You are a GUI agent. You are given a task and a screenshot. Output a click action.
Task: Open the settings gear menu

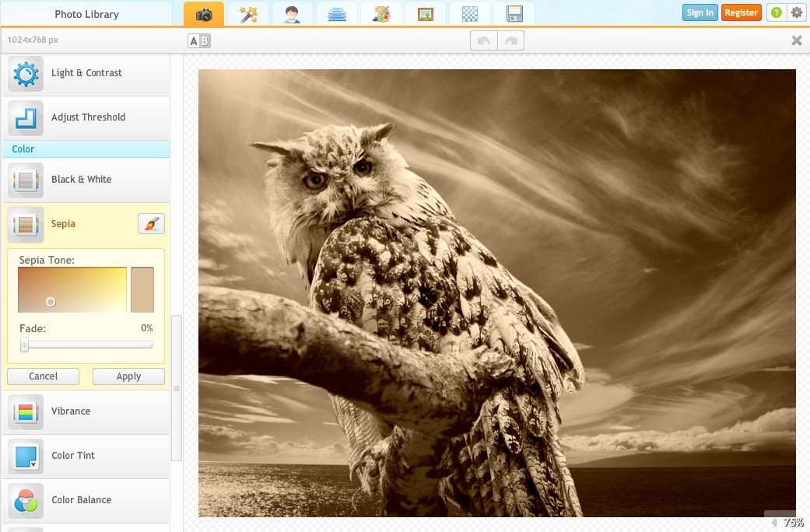tap(796, 12)
